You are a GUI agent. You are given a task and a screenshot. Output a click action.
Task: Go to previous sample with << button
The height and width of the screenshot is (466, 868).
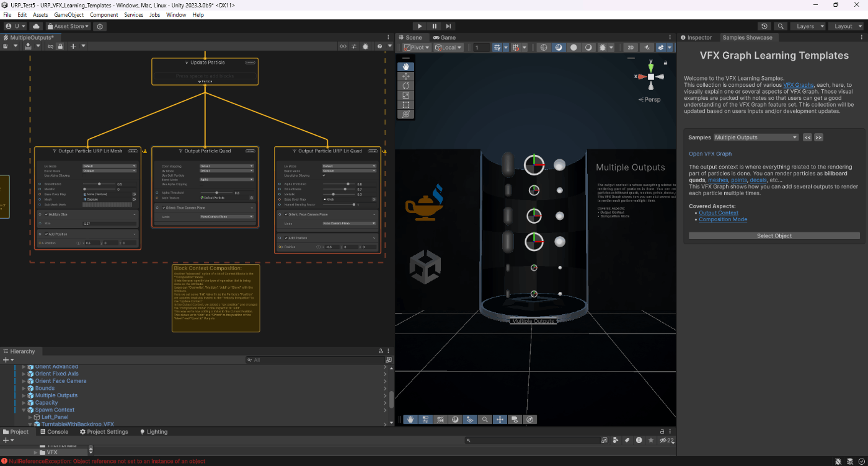coord(807,138)
